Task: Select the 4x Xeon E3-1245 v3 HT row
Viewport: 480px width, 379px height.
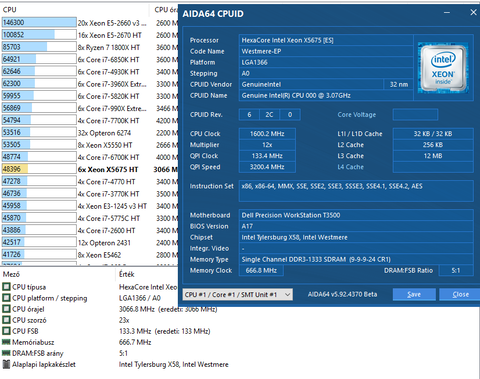Action: click(x=90, y=206)
